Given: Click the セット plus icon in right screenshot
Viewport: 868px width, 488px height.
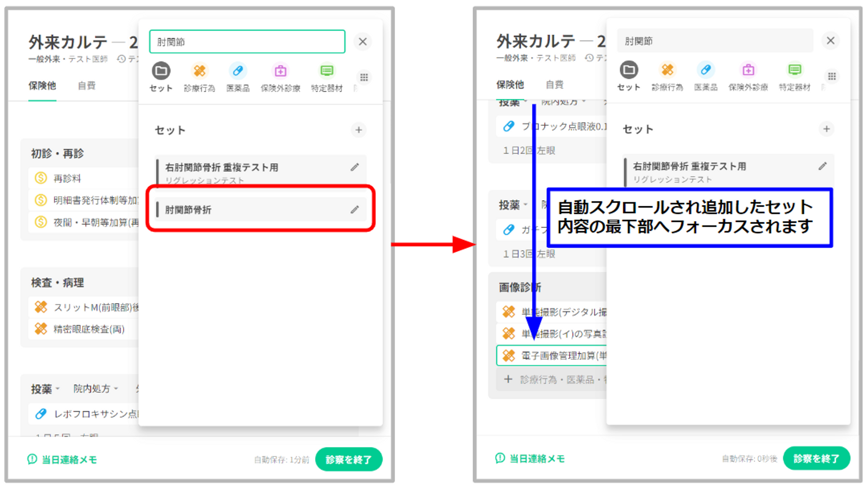Looking at the screenshot, I should coord(826,129).
